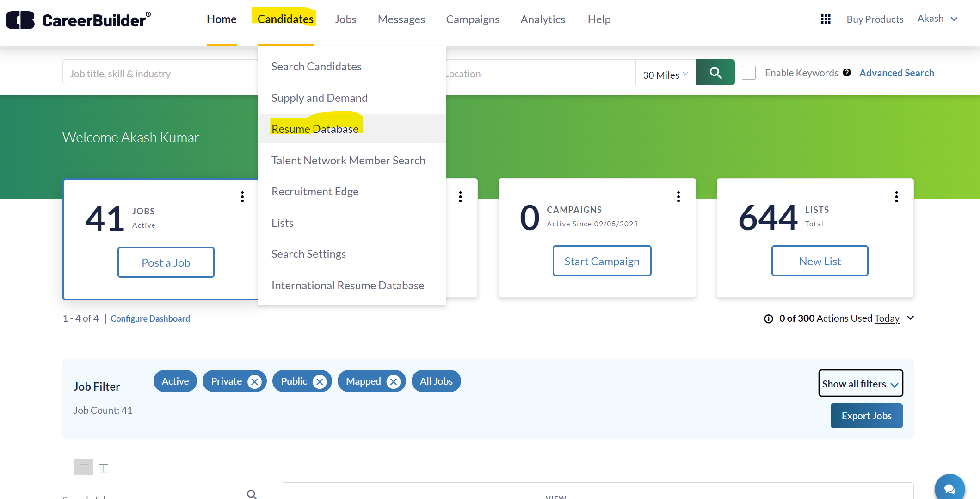
Task: Click the Enable Keywords help icon
Action: [x=847, y=73]
